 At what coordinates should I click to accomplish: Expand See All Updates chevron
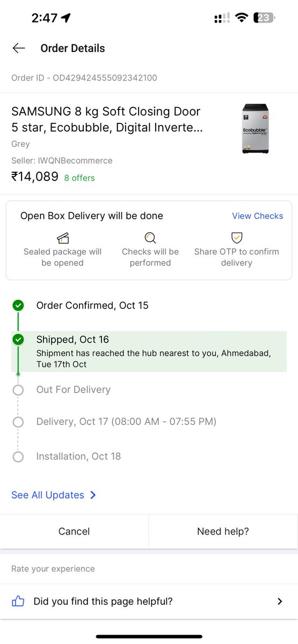93,495
